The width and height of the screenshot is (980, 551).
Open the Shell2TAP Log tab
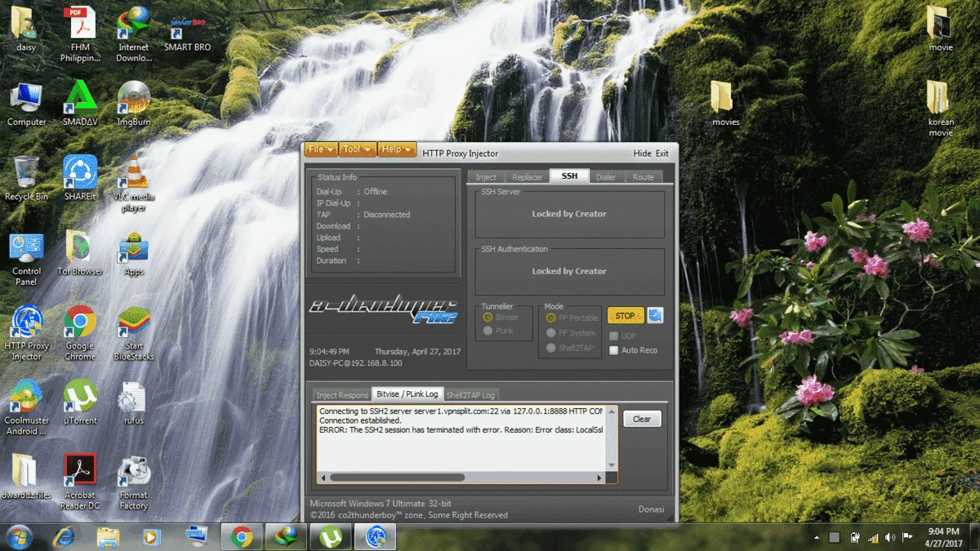tap(470, 395)
